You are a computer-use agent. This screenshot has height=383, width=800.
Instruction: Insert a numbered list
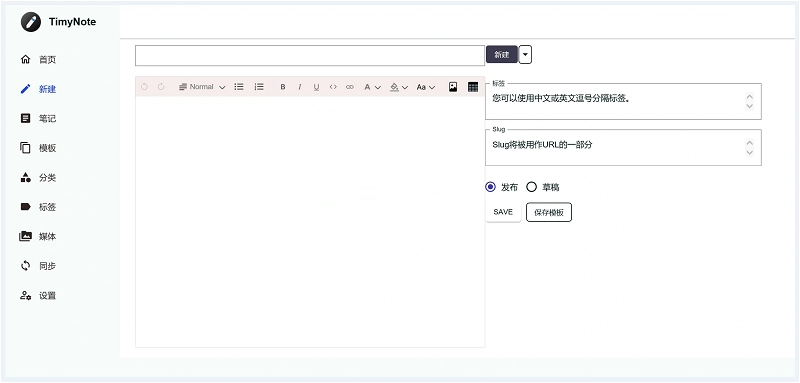[x=259, y=87]
